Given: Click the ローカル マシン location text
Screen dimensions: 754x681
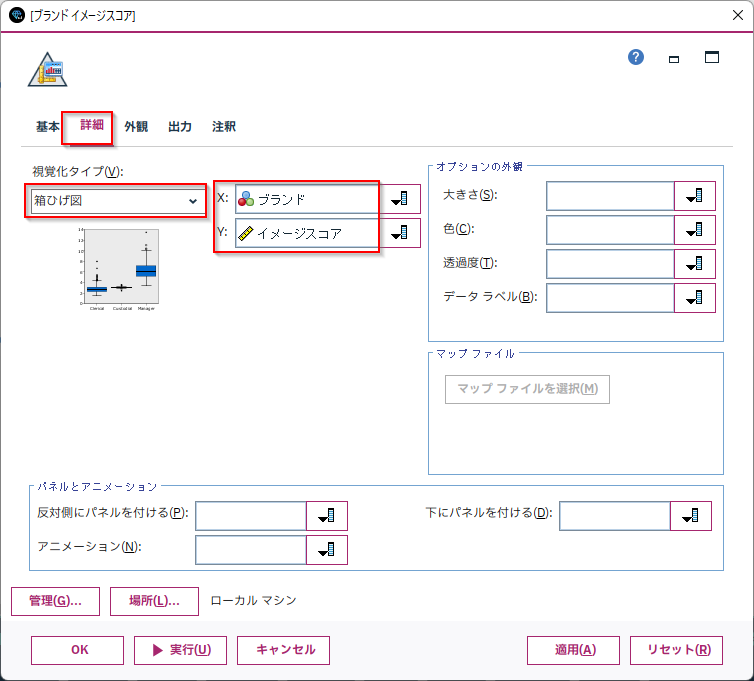Looking at the screenshot, I should click(253, 601).
